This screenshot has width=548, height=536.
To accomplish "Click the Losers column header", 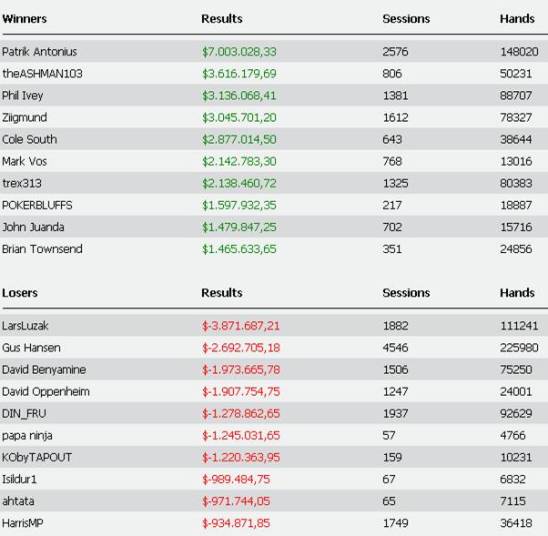I will pyautogui.click(x=20, y=292).
